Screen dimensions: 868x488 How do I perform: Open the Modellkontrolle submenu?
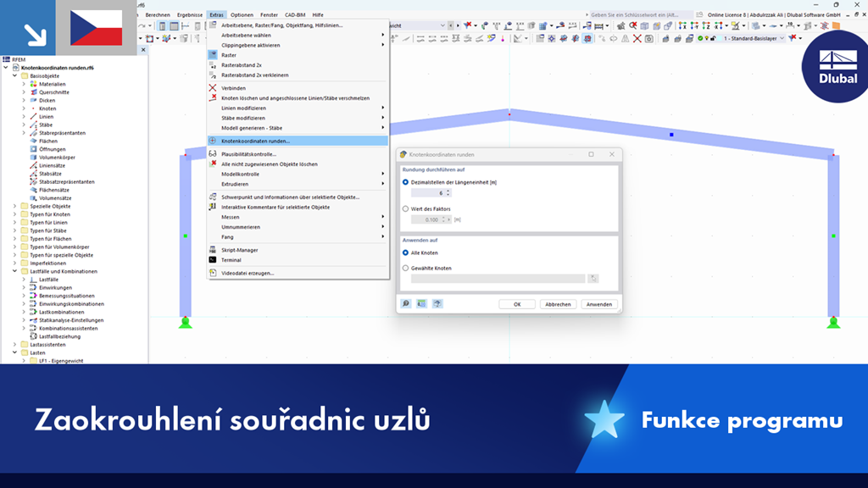(298, 174)
